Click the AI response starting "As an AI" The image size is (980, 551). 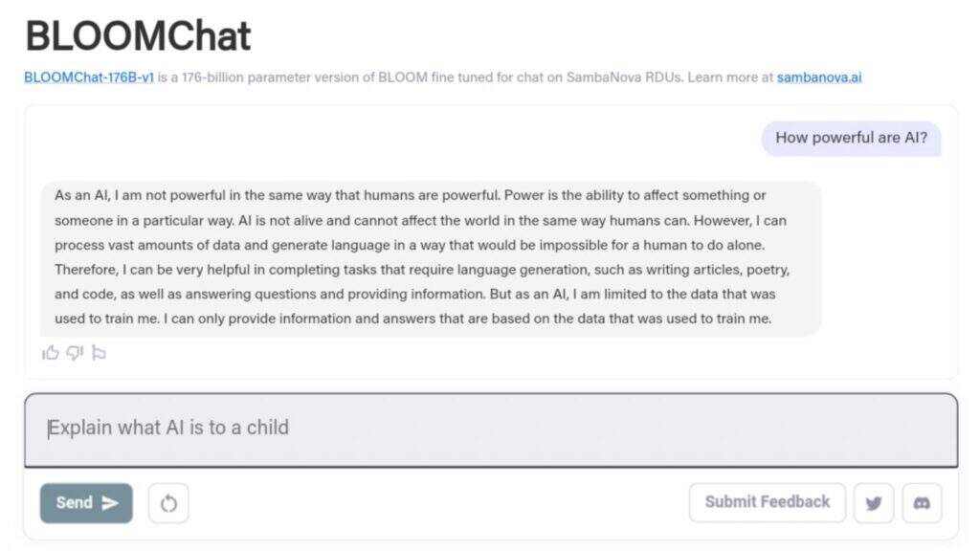[431, 257]
